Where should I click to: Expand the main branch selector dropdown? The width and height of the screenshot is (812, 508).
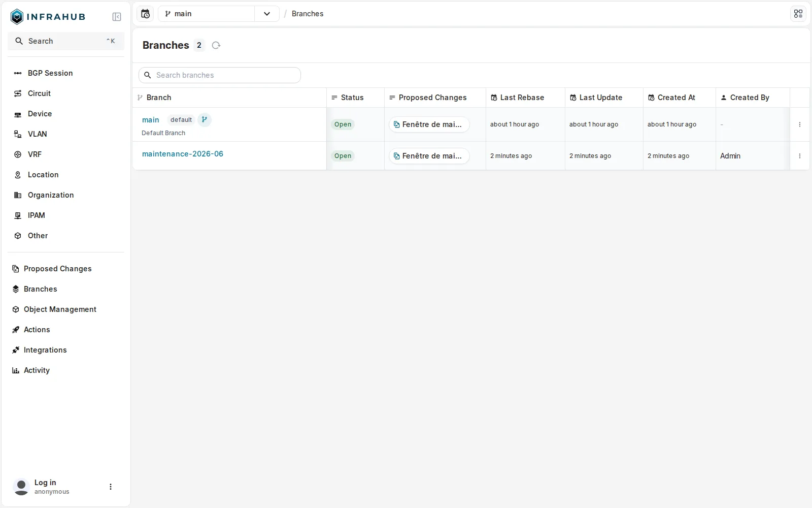(x=267, y=14)
